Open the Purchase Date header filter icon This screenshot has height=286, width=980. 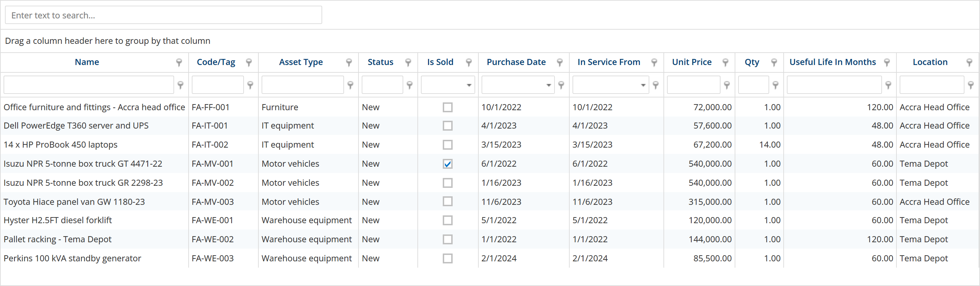pyautogui.click(x=559, y=62)
